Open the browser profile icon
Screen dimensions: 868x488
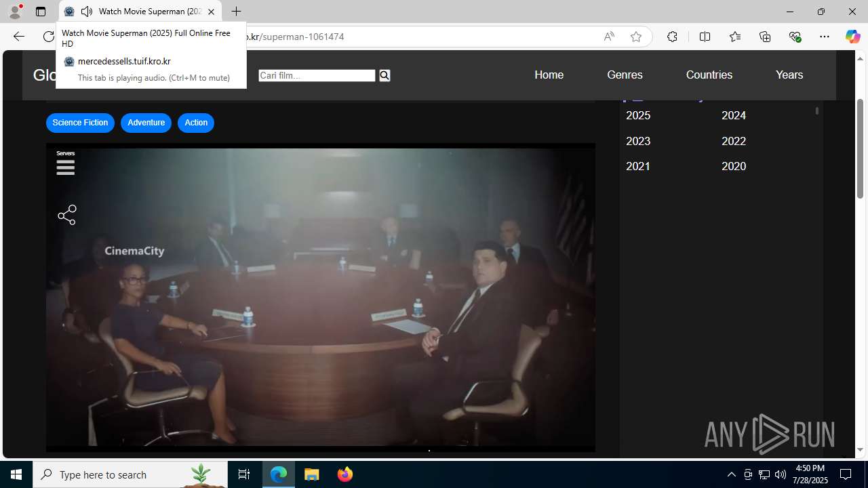pyautogui.click(x=15, y=12)
